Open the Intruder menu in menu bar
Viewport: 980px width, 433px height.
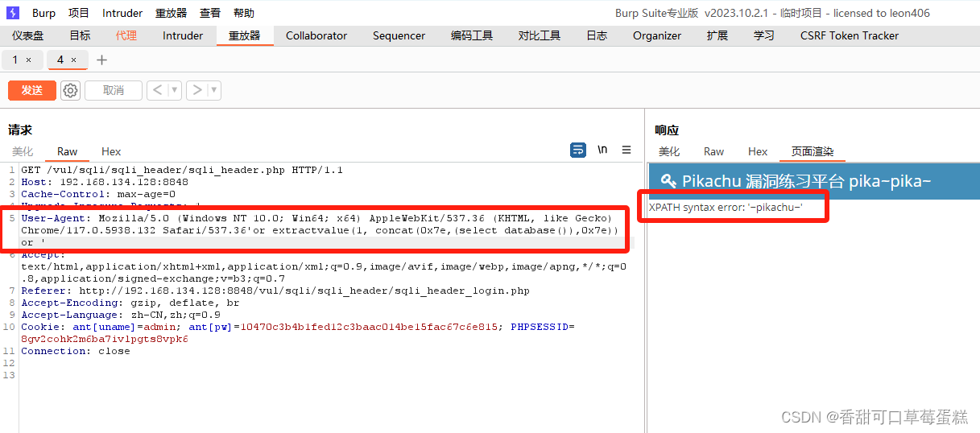122,13
